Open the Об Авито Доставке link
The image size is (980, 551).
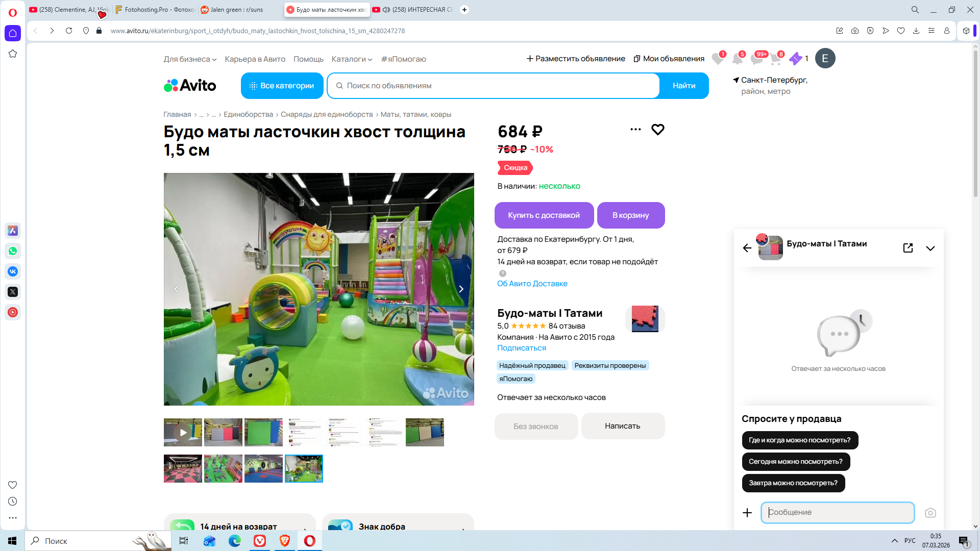coord(532,284)
